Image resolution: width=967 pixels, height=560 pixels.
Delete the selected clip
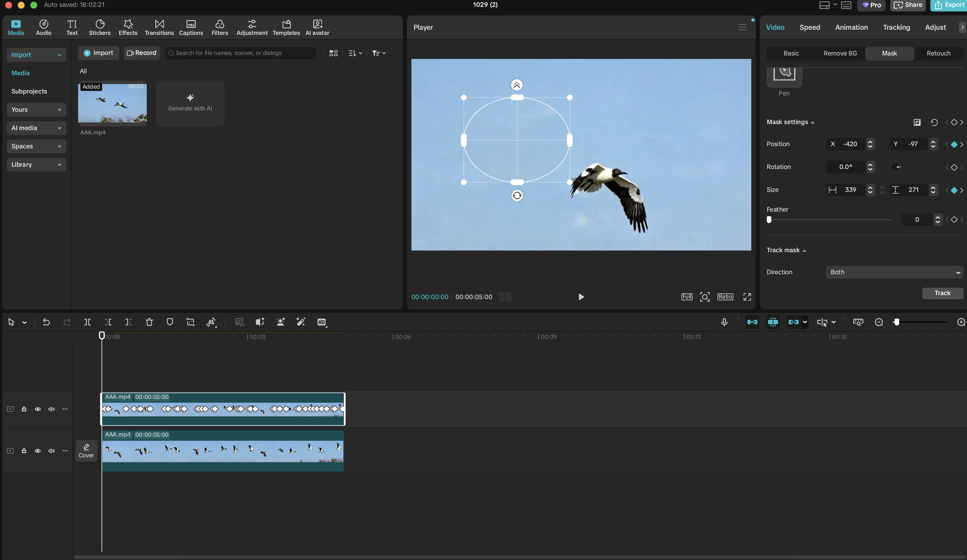pyautogui.click(x=149, y=322)
